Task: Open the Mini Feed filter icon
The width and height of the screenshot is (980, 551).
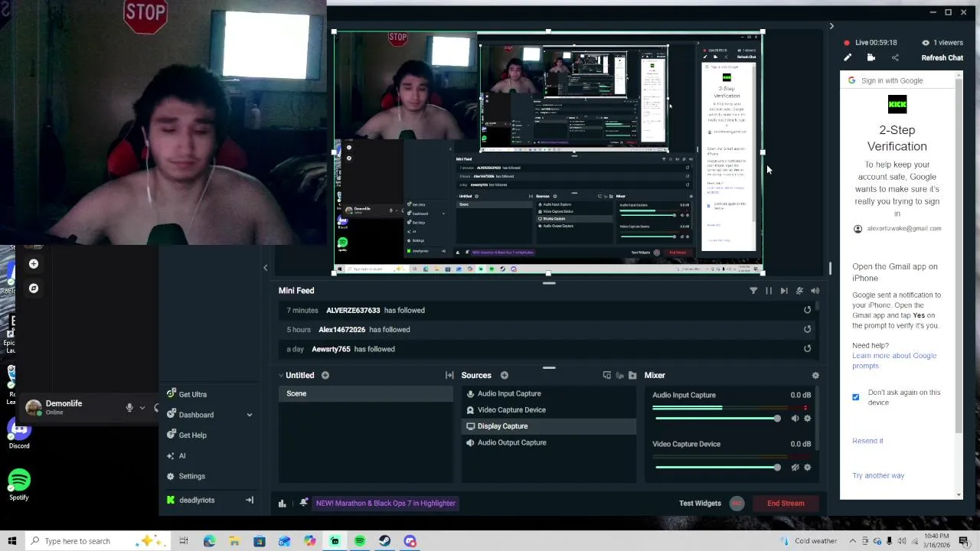Action: point(753,291)
